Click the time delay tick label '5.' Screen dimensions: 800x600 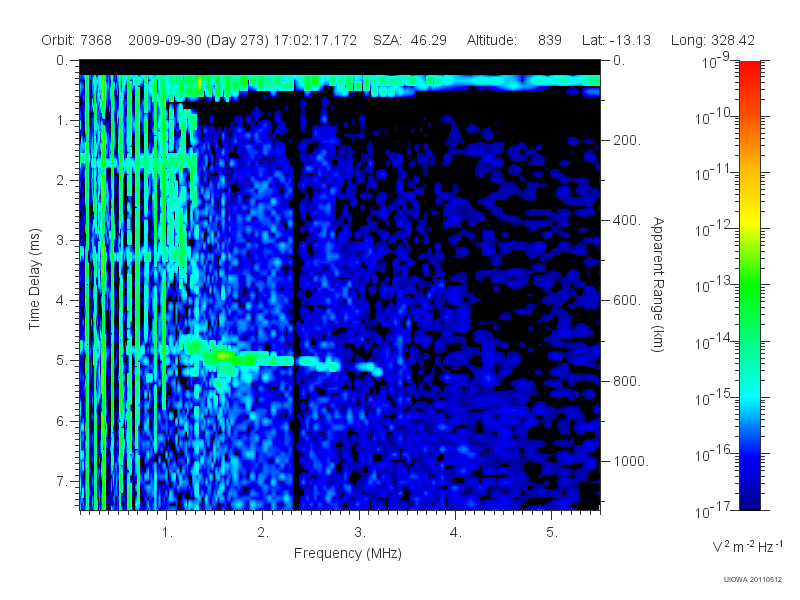(62, 361)
